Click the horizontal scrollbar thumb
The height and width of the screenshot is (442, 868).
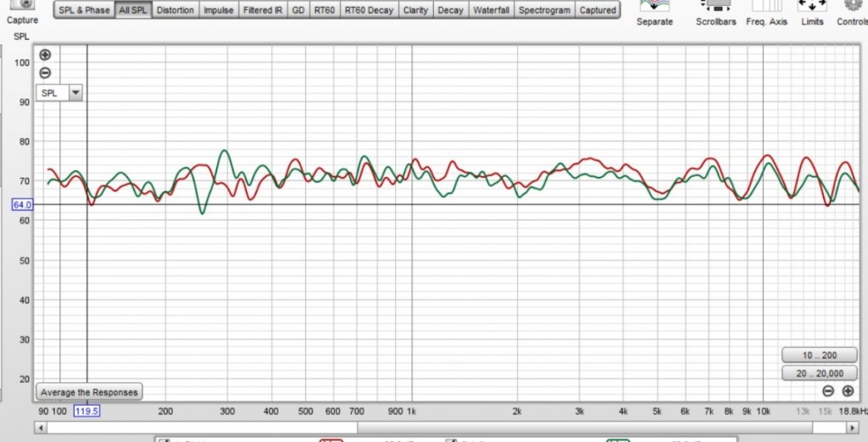pos(585,428)
